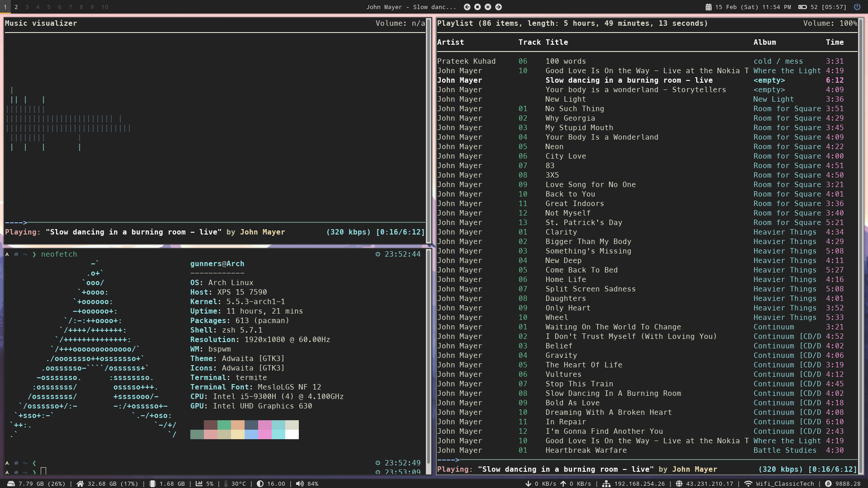This screenshot has width=868, height=488.
Task: Click the terminal prompt input cursor
Action: (x=43, y=471)
